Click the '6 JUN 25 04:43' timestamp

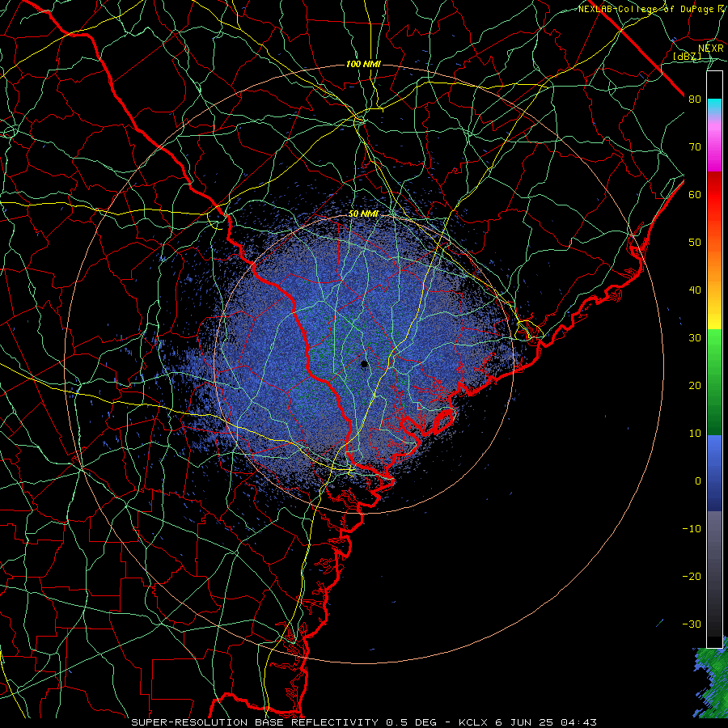pyautogui.click(x=546, y=722)
